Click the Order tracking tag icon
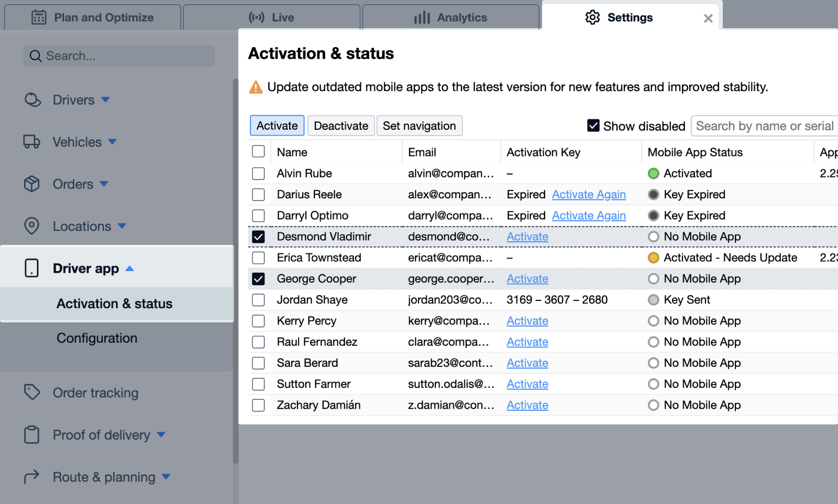838x504 pixels. click(x=32, y=392)
